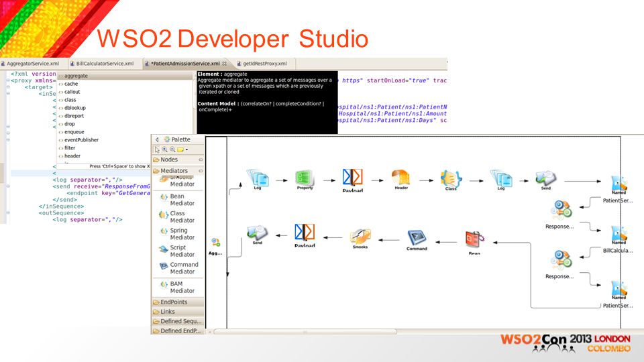
Task: Select the Palette note tool
Action: 180,149
